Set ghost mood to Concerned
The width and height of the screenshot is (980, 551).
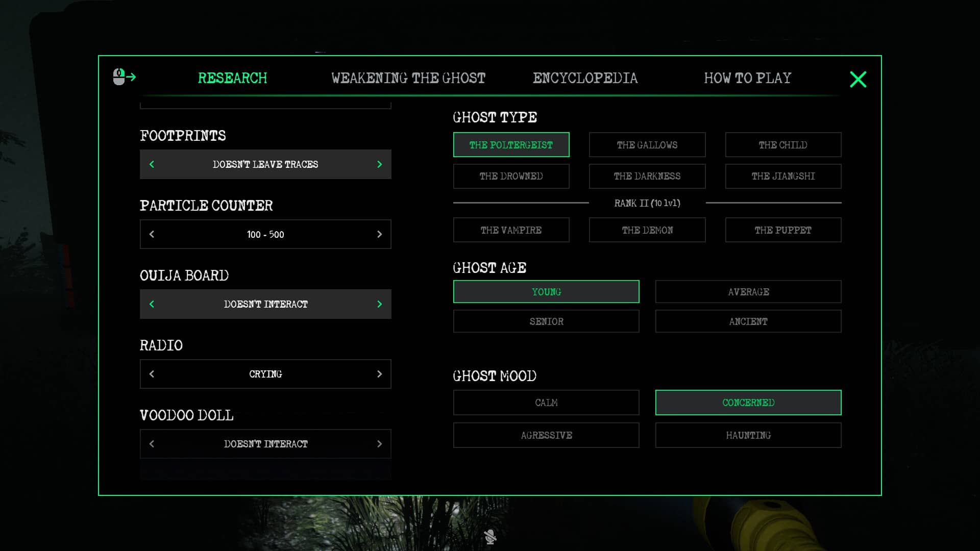pos(748,403)
